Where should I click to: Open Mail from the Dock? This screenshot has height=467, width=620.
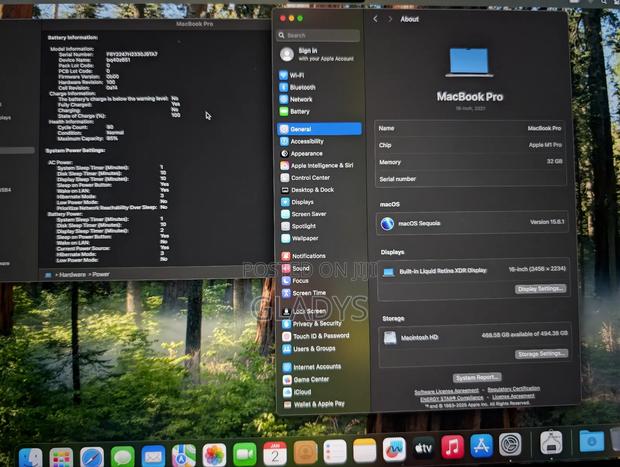(153, 457)
